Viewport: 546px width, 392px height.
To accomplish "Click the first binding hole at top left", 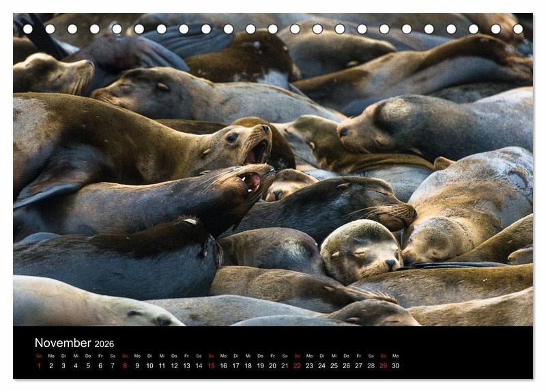I will tap(28, 29).
